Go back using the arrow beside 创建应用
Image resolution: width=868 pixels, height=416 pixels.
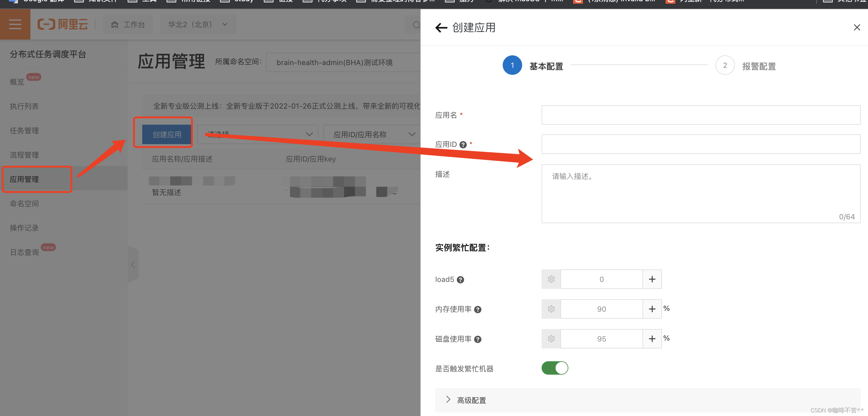[441, 28]
